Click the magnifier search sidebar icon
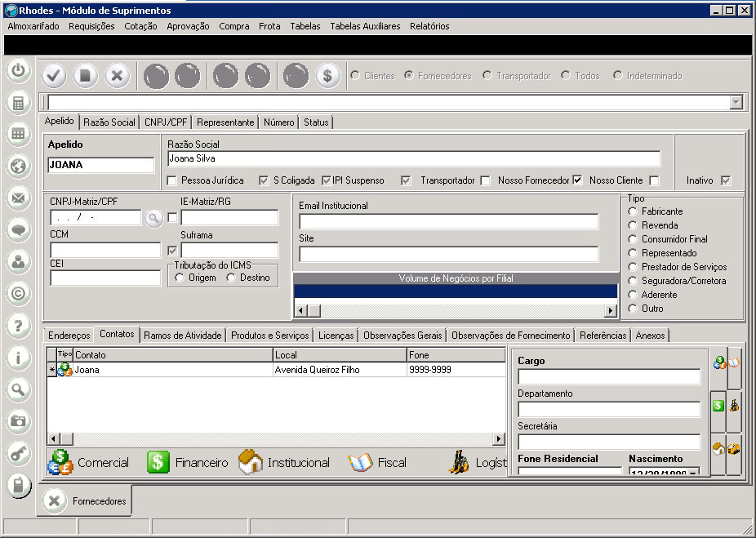Screen dimensions: 756x538 click(18, 389)
